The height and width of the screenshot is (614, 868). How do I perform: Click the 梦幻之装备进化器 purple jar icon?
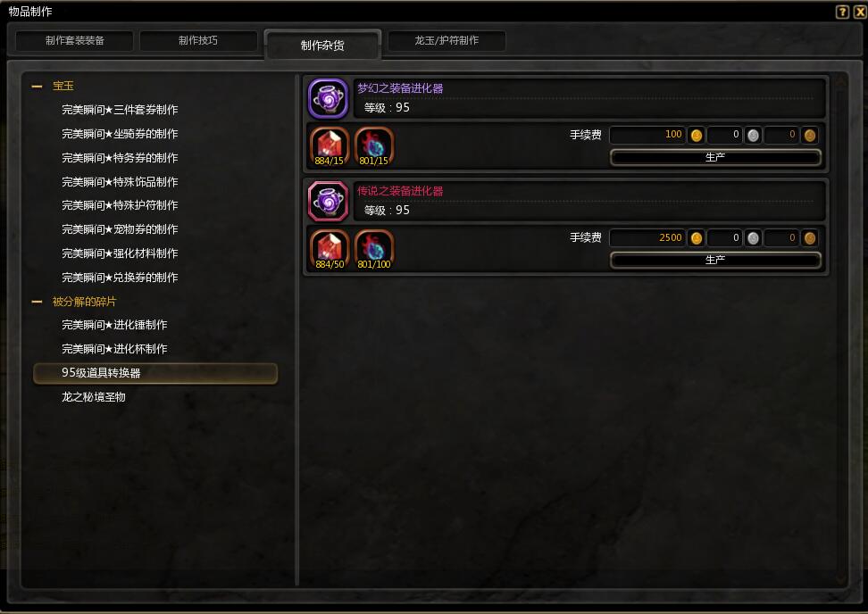(x=329, y=99)
